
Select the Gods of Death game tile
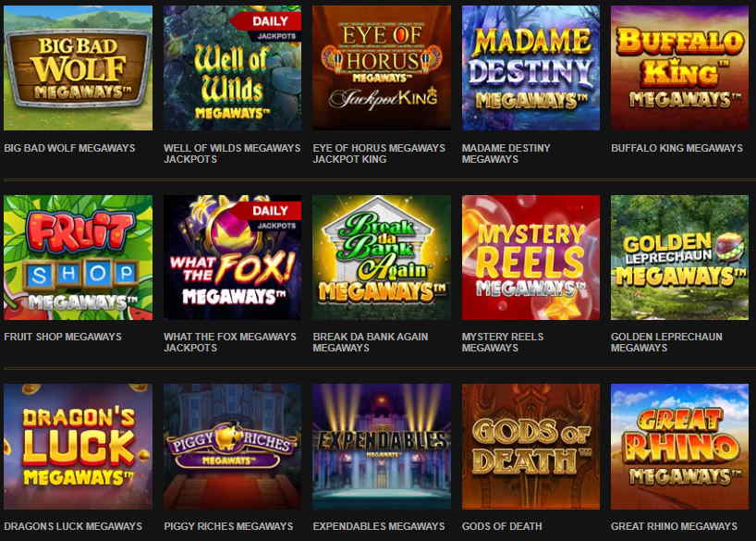point(530,447)
